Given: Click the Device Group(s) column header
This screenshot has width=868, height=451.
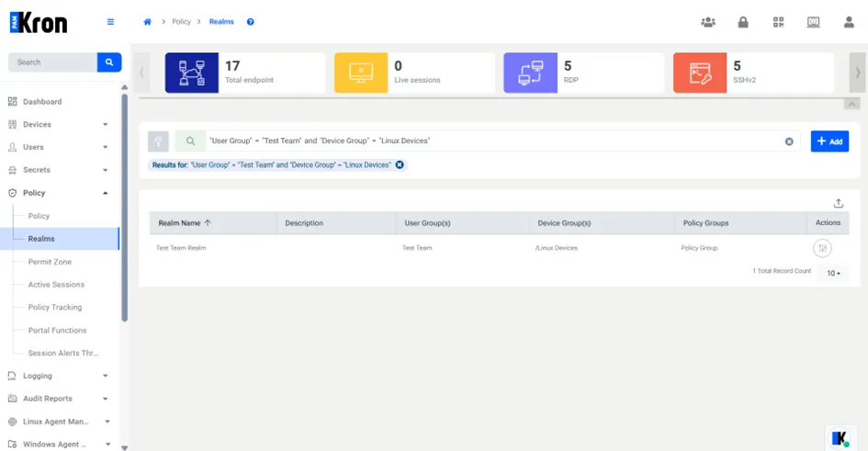Looking at the screenshot, I should click(564, 223).
